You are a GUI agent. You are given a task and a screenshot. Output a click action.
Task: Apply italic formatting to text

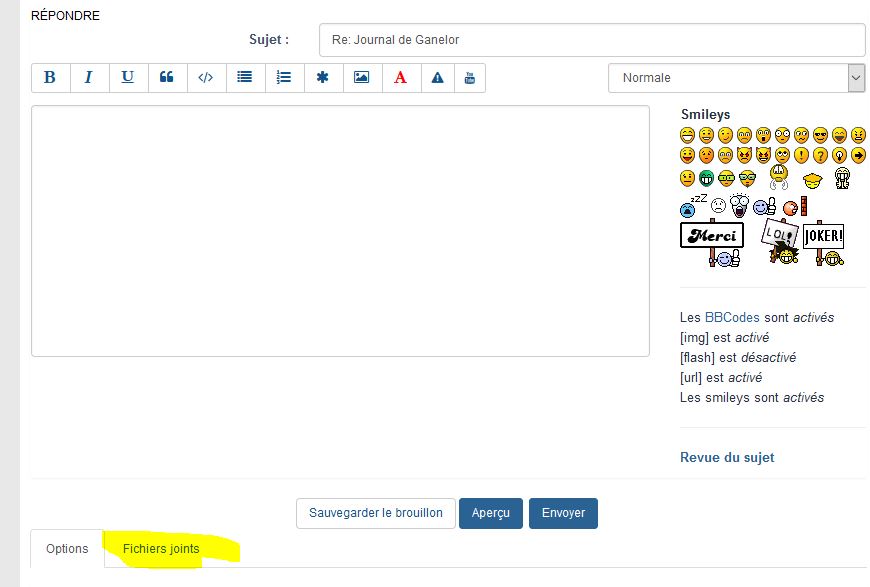click(89, 78)
